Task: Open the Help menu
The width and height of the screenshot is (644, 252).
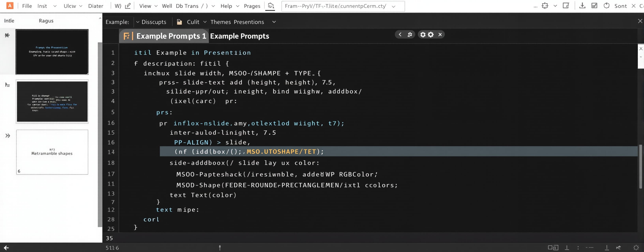Action: (226, 6)
